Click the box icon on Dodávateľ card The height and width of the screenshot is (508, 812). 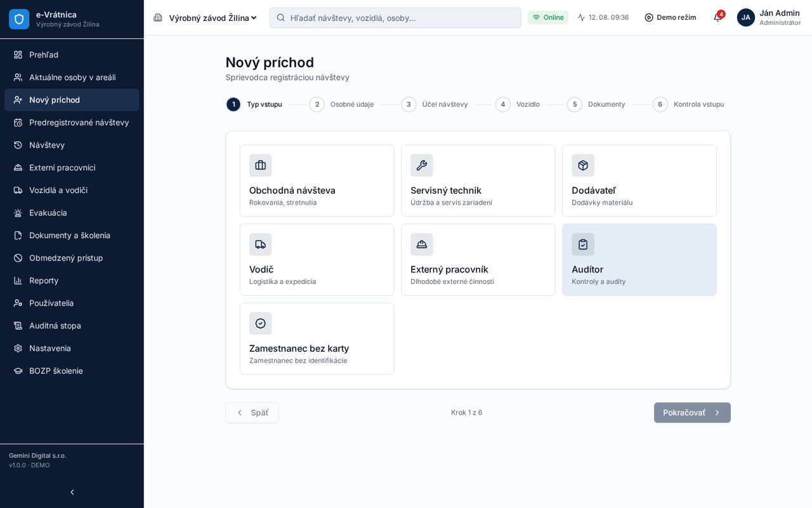583,166
